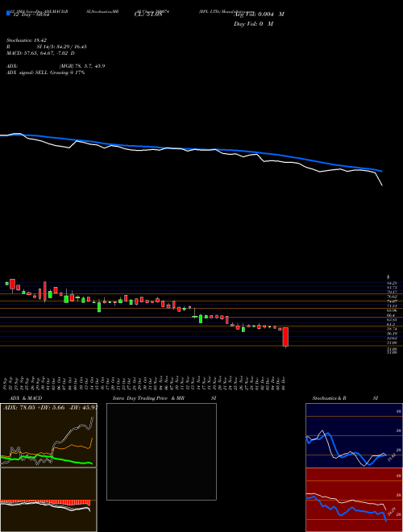
Task: Click the 'Avg Vol: 0.004 M' label
Action: pyautogui.click(x=260, y=15)
